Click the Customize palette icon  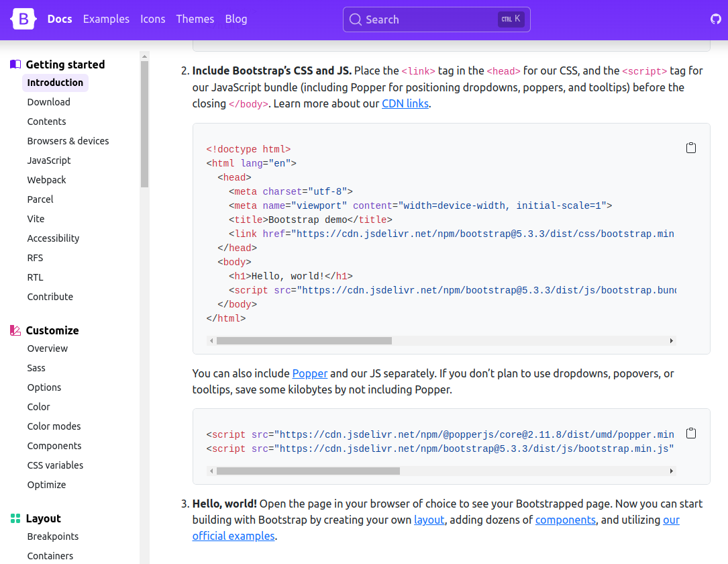click(x=15, y=330)
